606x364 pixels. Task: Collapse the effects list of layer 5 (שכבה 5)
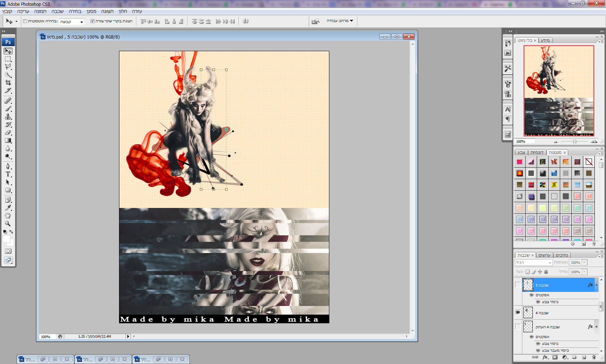596,285
